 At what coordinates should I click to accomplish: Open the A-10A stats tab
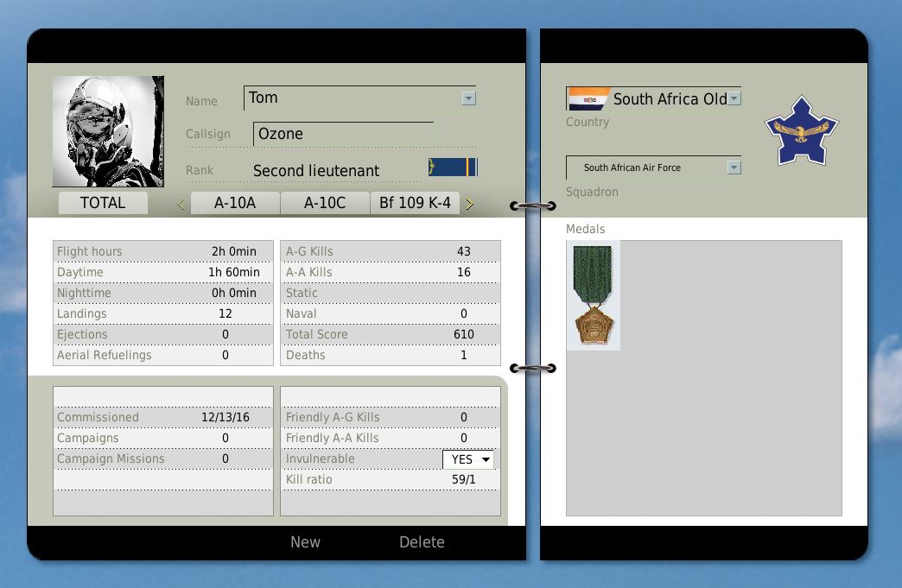(x=235, y=204)
